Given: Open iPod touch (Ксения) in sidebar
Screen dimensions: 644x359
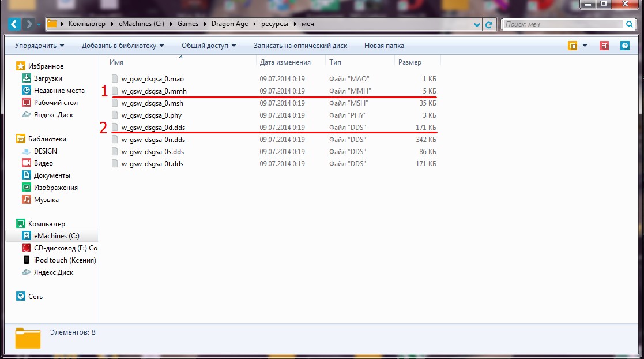Looking at the screenshot, I should pyautogui.click(x=65, y=260).
